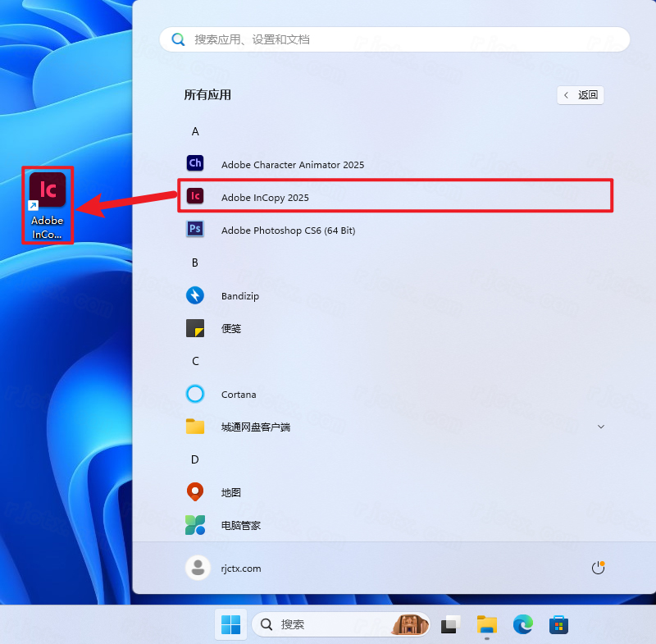Open the 地图 maps app

point(231,492)
